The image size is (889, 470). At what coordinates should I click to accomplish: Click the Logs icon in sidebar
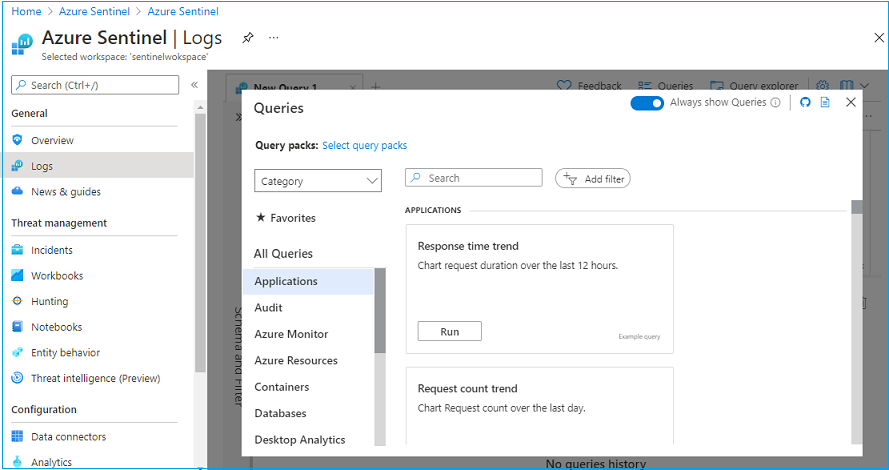pos(18,166)
